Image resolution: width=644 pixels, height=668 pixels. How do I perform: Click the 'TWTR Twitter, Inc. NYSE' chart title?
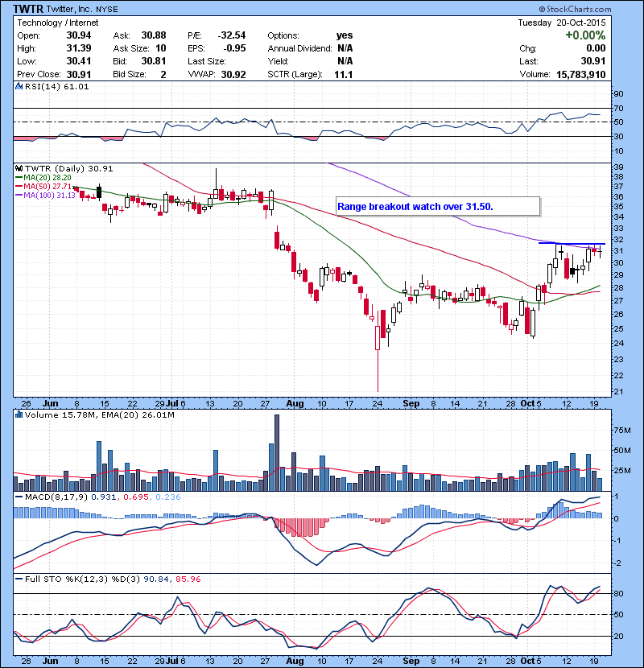tap(66, 9)
